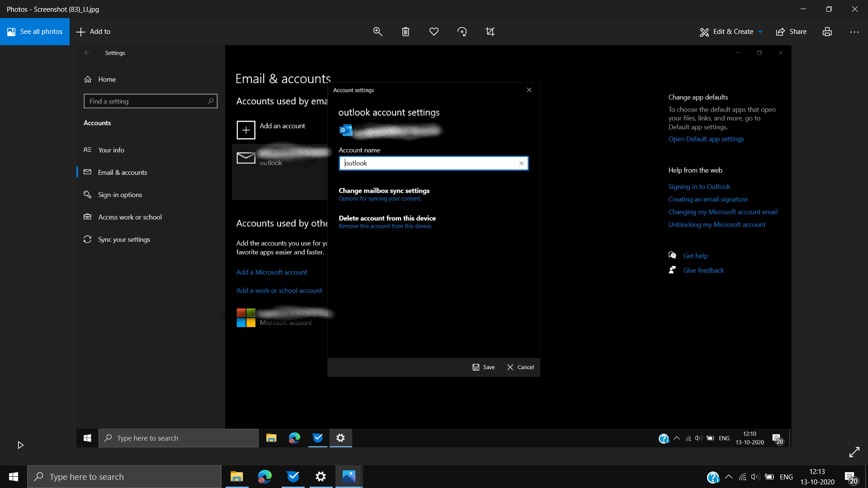Click the Get help link

(x=695, y=256)
